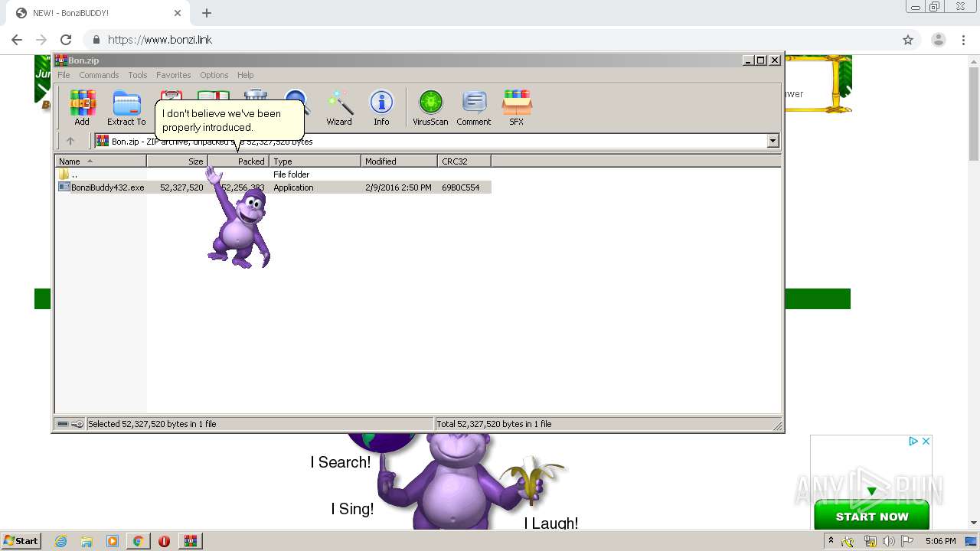Viewport: 980px width, 551px height.
Task: Click the Action Center flag tray icon
Action: (x=908, y=541)
